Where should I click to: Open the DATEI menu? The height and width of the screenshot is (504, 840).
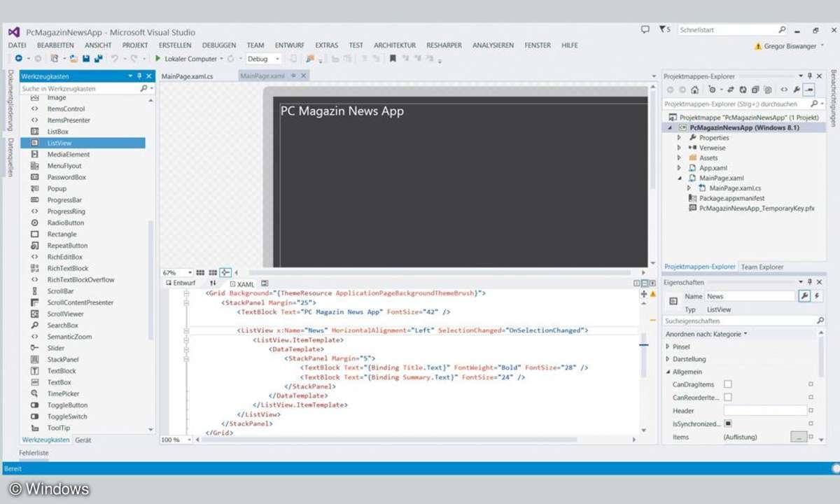pos(17,45)
